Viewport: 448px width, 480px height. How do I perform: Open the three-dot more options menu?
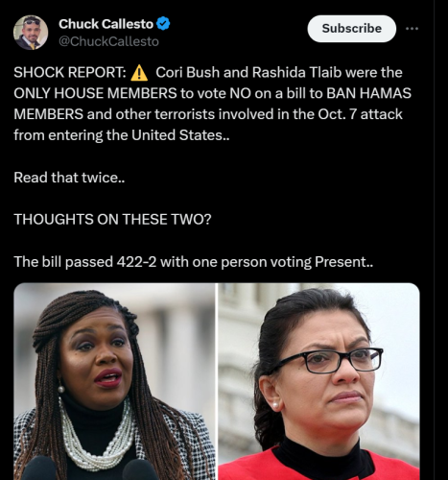click(x=412, y=29)
